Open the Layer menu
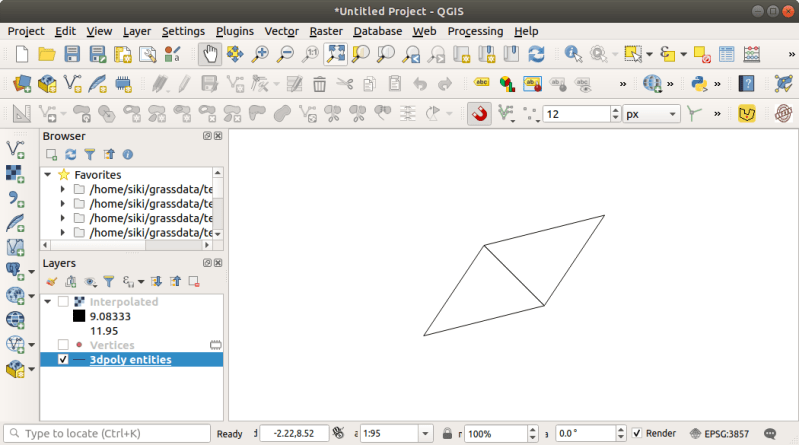Screen dimensions: 799x445 [137, 31]
